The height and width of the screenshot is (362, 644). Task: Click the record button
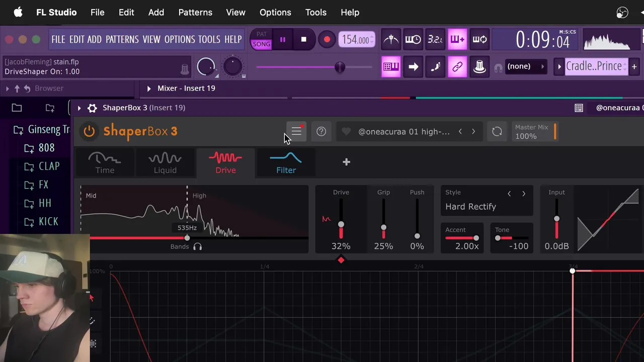tap(327, 39)
